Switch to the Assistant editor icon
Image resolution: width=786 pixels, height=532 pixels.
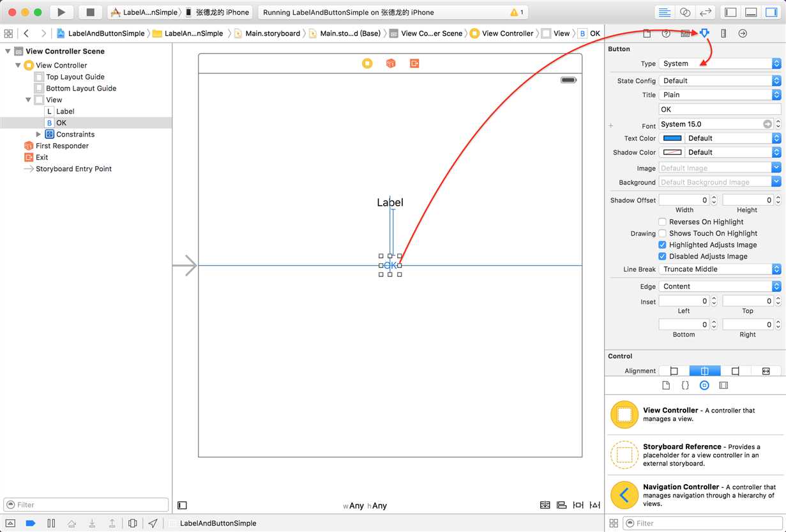click(685, 12)
